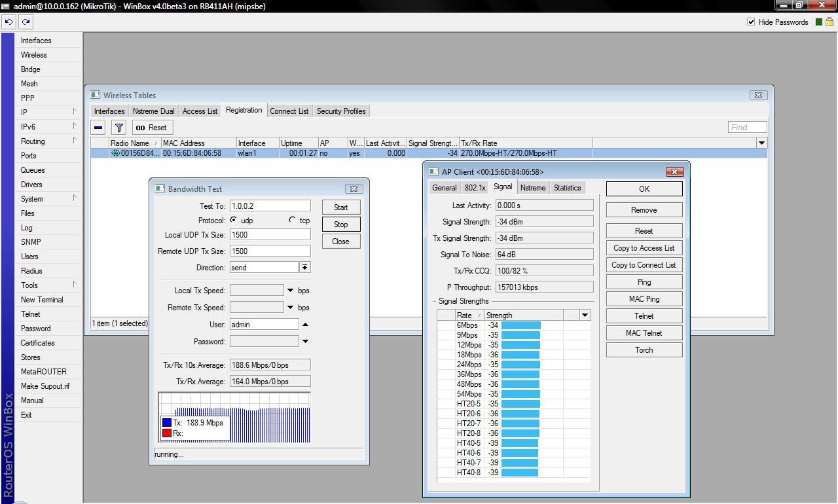Expand the Local Tx Speed arrow
The image size is (838, 504).
tap(290, 291)
